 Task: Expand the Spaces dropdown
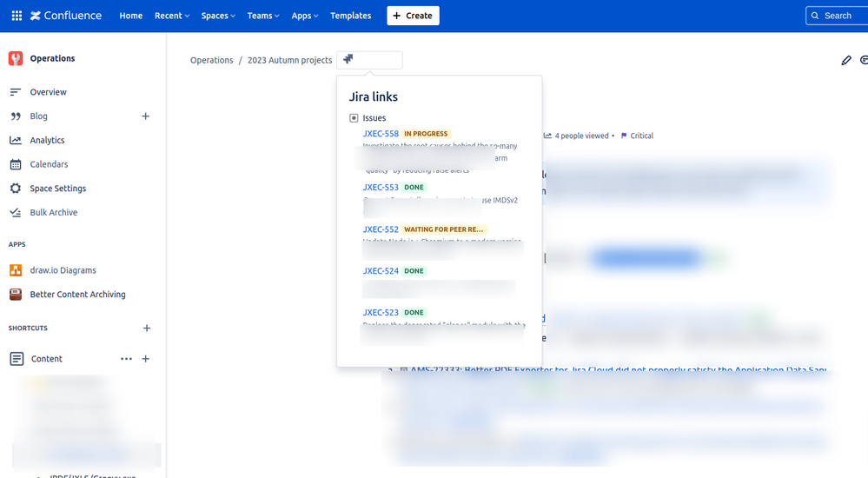pyautogui.click(x=218, y=16)
